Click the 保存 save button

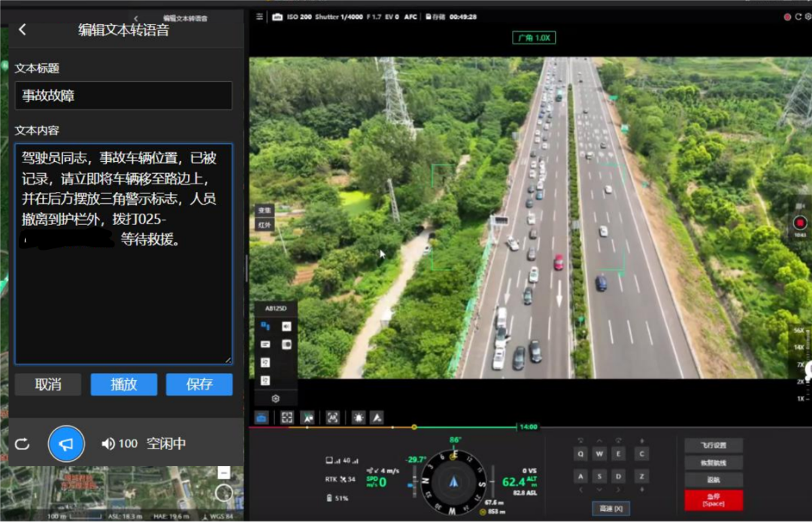click(x=199, y=385)
